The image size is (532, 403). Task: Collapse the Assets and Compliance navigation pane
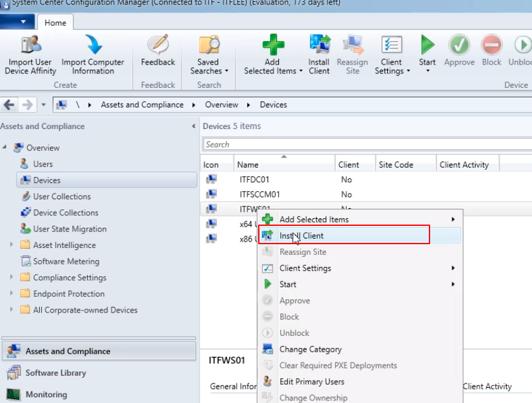click(194, 126)
